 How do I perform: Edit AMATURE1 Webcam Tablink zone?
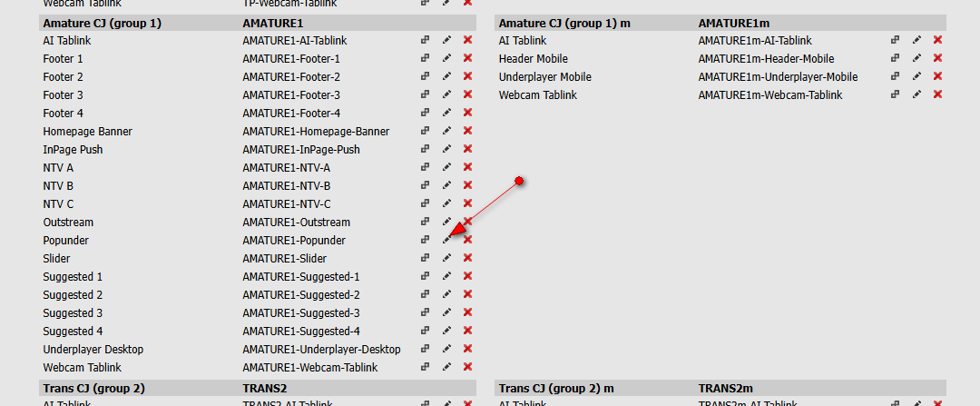(x=446, y=368)
